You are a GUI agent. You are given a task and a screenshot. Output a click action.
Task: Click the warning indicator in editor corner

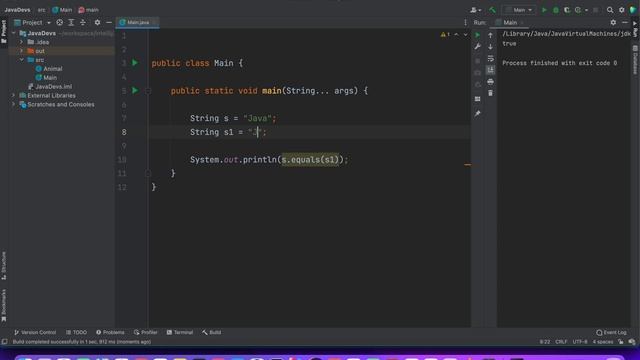445,35
